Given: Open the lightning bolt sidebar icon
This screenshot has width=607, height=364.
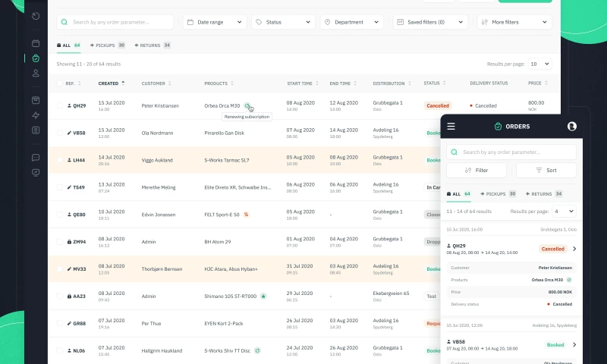Looking at the screenshot, I should 36,115.
